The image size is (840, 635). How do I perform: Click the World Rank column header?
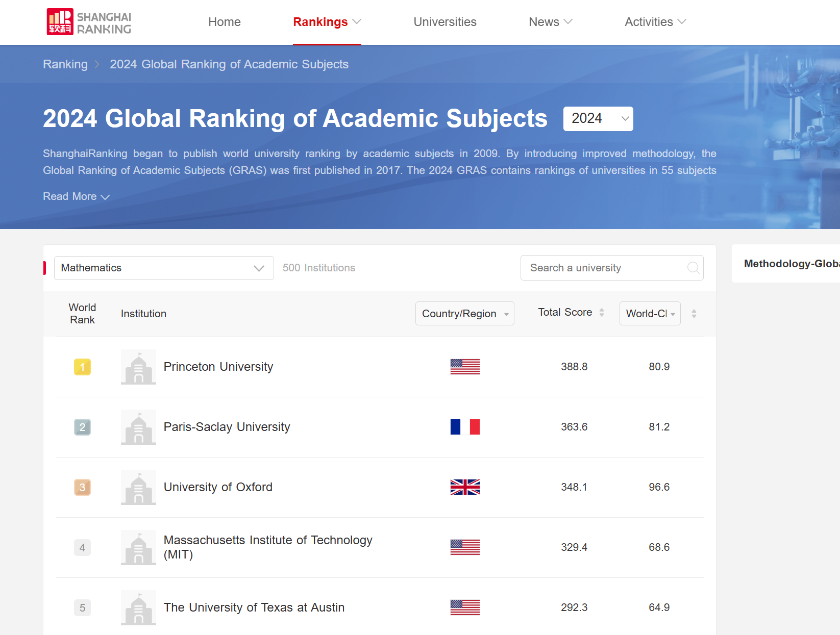pyautogui.click(x=82, y=314)
